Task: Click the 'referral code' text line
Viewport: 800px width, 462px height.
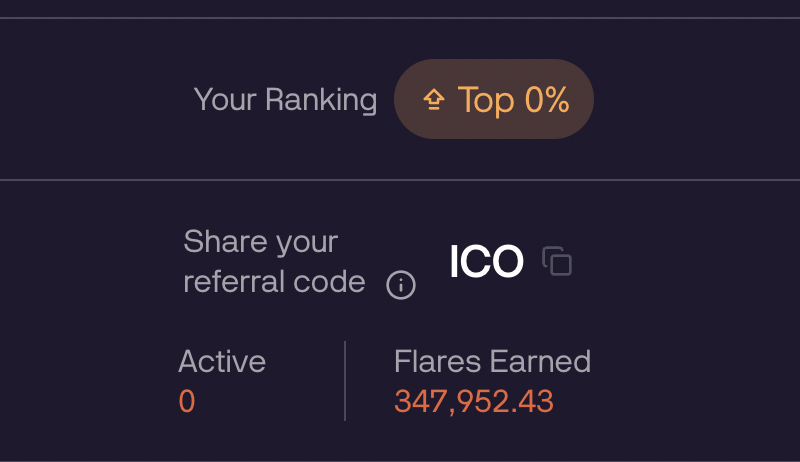Action: (x=274, y=282)
